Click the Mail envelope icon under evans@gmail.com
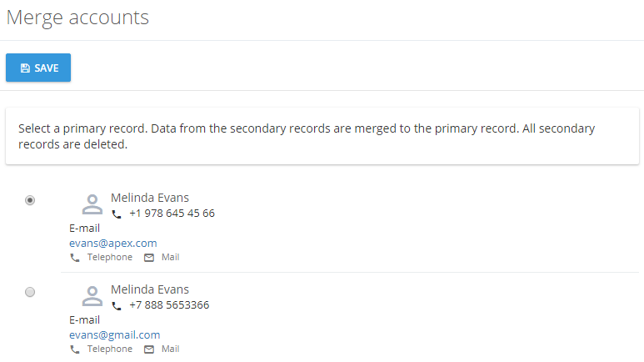644x362 pixels. (x=149, y=349)
